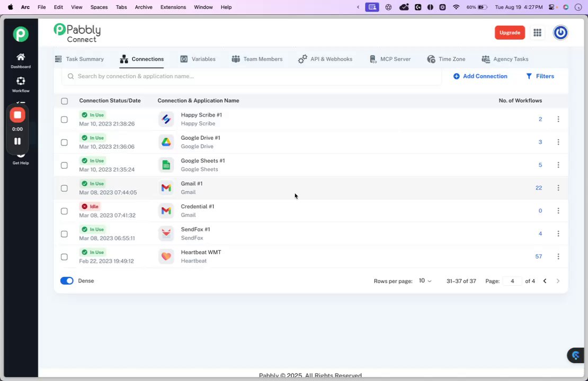The width and height of the screenshot is (588, 381).
Task: Open the Spaces menu in menu bar
Action: pyautogui.click(x=99, y=7)
